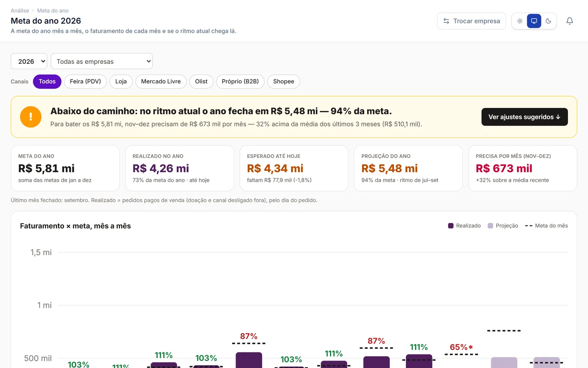Filter by Próprio (B2B) channel
Viewport: 588px width, 368px height.
pos(240,81)
